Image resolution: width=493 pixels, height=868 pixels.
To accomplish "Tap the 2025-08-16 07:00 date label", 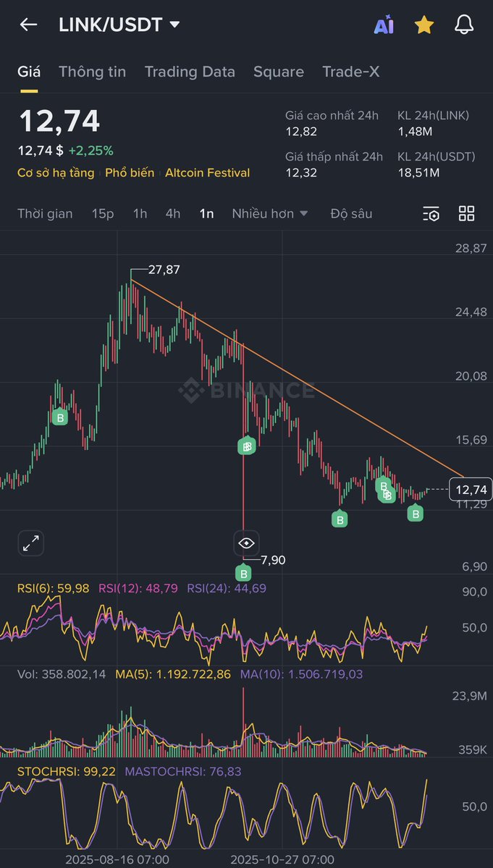I will pyautogui.click(x=117, y=859).
